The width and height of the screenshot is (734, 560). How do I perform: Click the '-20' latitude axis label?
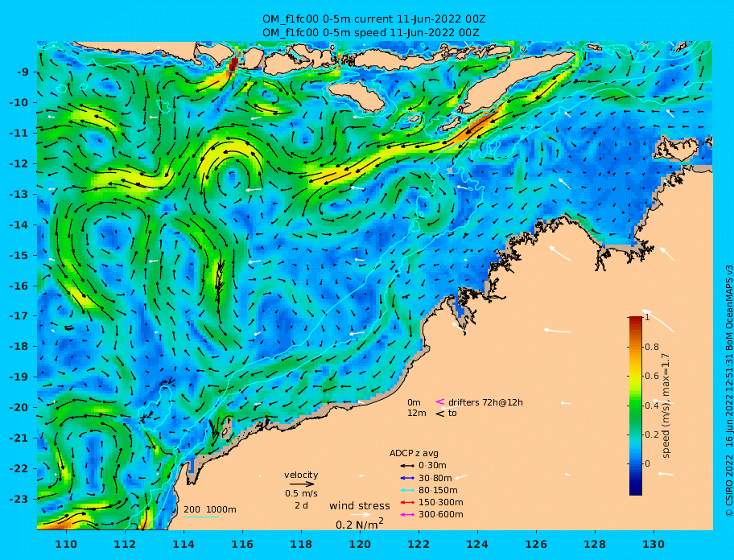19,407
